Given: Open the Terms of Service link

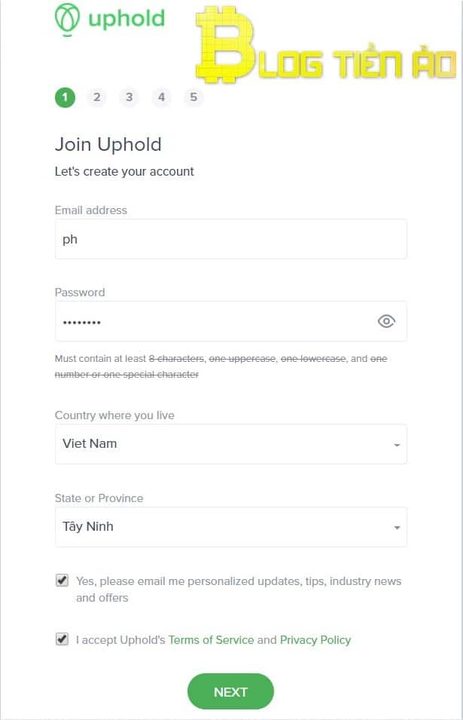Looking at the screenshot, I should pyautogui.click(x=211, y=640).
